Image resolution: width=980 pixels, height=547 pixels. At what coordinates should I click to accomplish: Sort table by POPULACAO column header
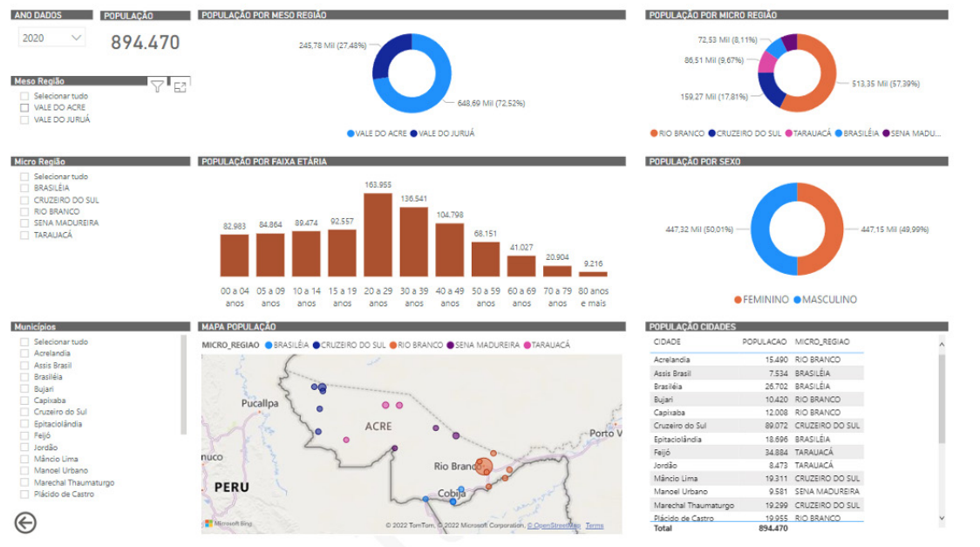tap(764, 342)
